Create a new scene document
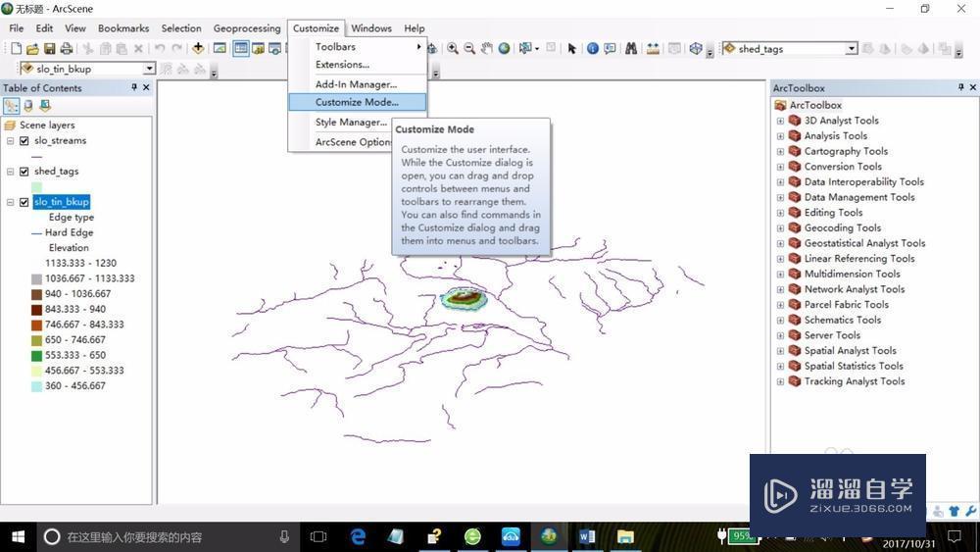This screenshot has width=980, height=552. point(17,49)
